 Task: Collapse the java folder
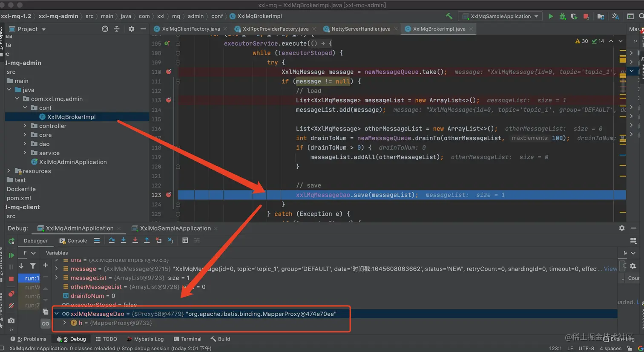(x=9, y=89)
